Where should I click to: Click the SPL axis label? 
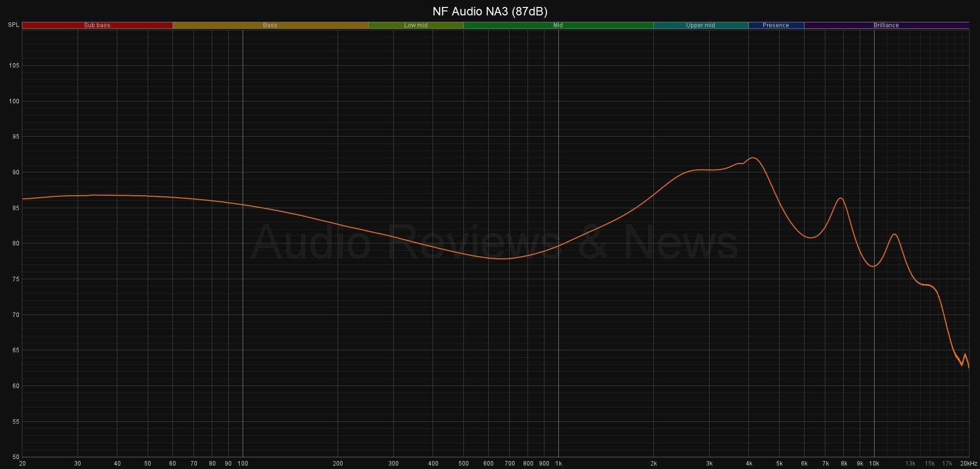click(x=13, y=25)
